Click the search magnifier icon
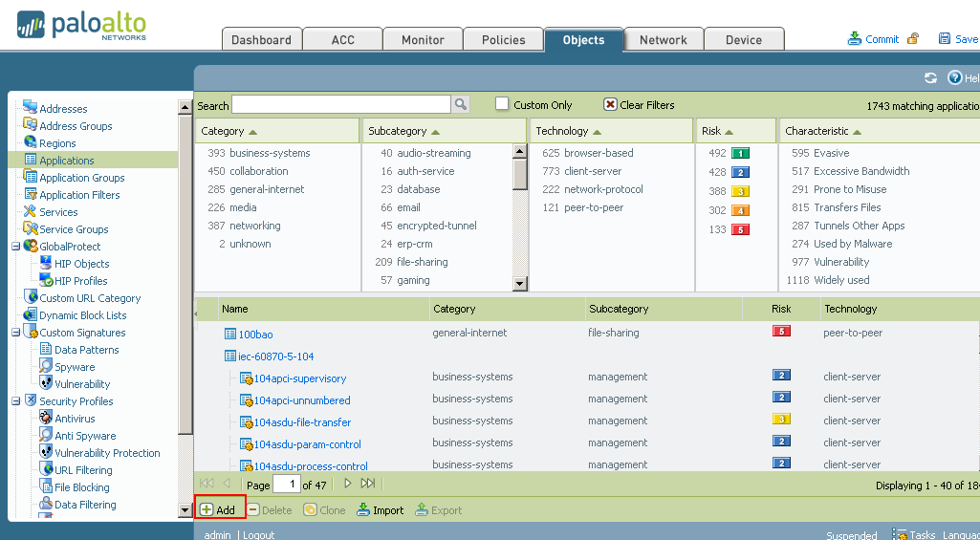Screen dimensions: 980x540 [x=461, y=105]
